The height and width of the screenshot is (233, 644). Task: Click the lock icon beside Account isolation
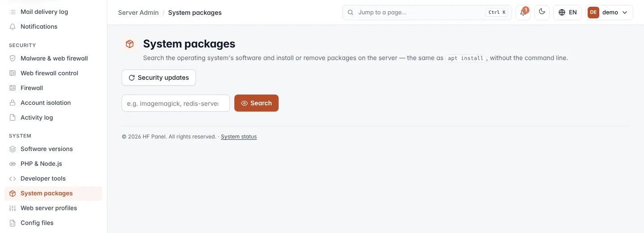(13, 103)
